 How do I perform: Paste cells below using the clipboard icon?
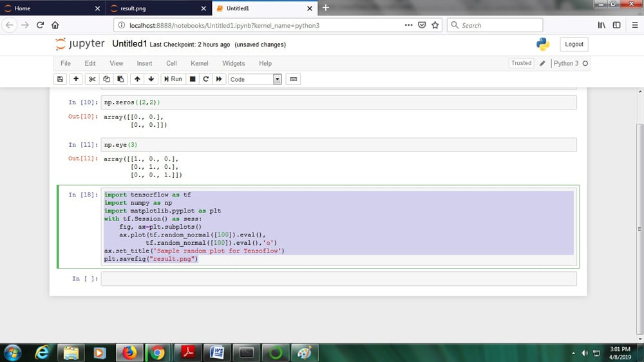pos(120,79)
